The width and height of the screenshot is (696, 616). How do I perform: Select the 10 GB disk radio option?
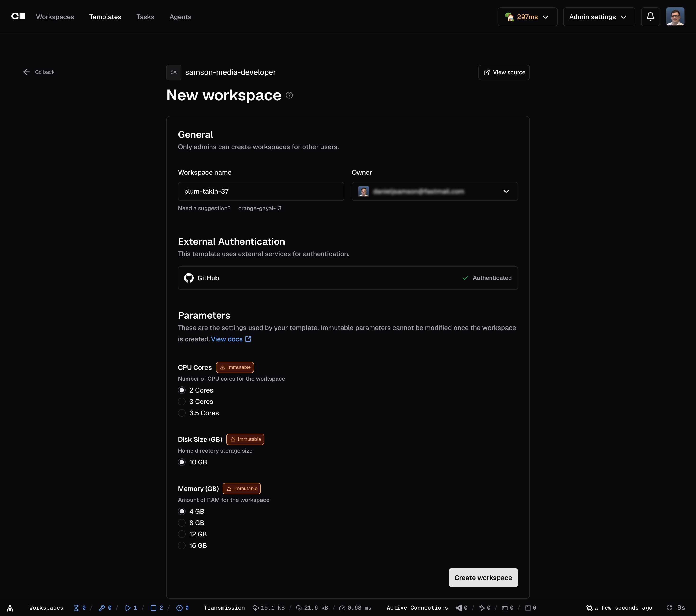pyautogui.click(x=182, y=462)
